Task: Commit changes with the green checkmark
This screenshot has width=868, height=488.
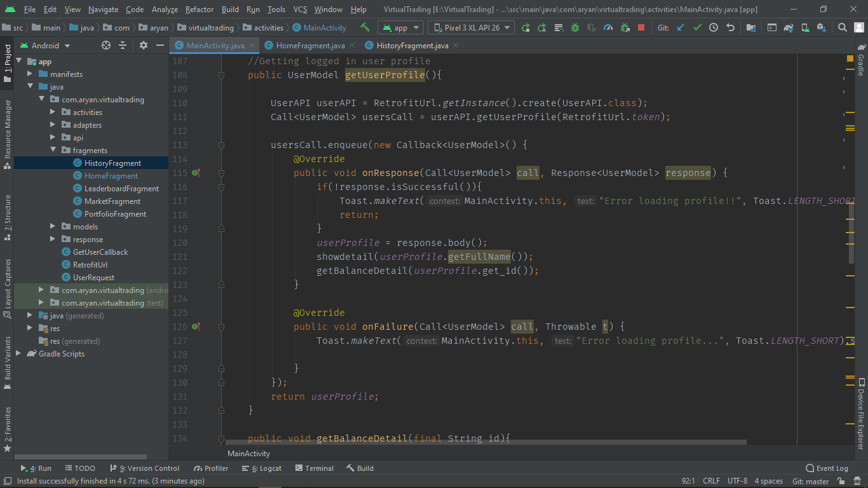Action: [x=696, y=28]
